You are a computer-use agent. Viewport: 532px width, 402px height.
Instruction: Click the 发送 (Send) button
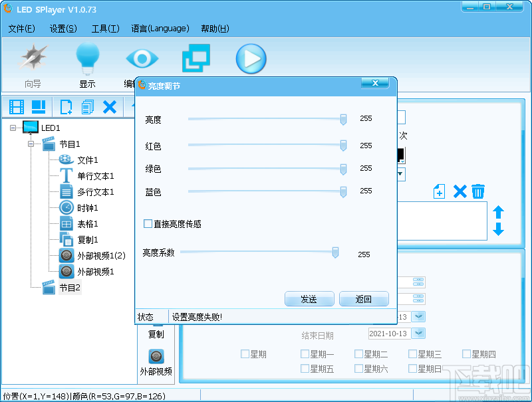tap(309, 299)
